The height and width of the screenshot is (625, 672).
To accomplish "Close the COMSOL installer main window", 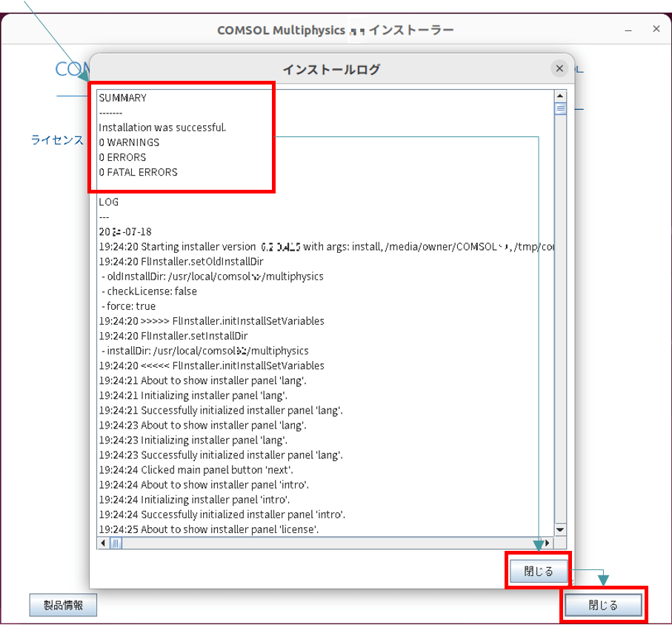I will point(656,29).
